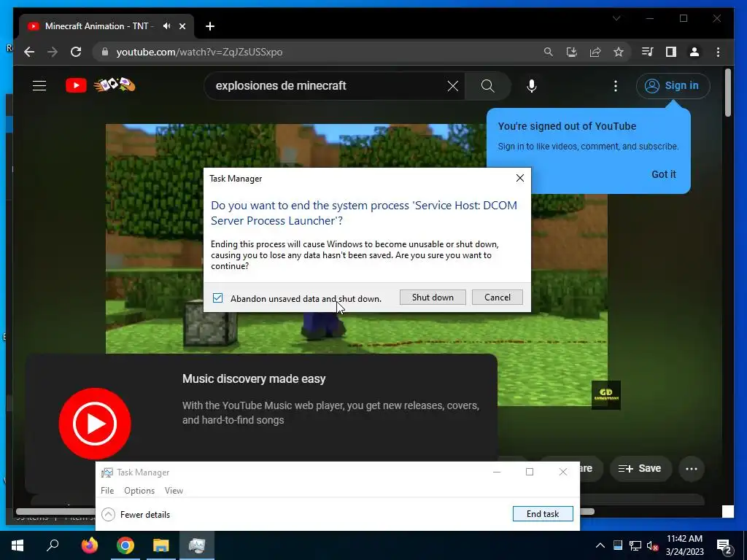Click YouTube Music play logo
747x560 pixels.
(x=95, y=424)
